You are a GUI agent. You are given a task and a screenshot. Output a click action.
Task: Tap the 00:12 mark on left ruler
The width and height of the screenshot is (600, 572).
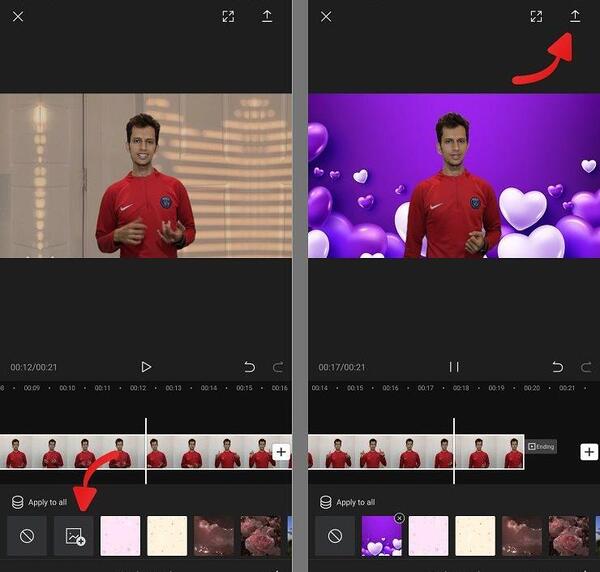(x=138, y=388)
